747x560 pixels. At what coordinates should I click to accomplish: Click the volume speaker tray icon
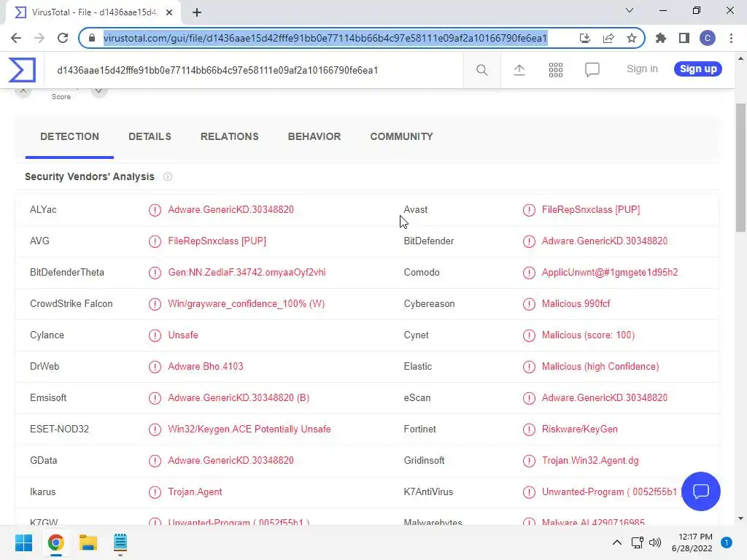[656, 542]
